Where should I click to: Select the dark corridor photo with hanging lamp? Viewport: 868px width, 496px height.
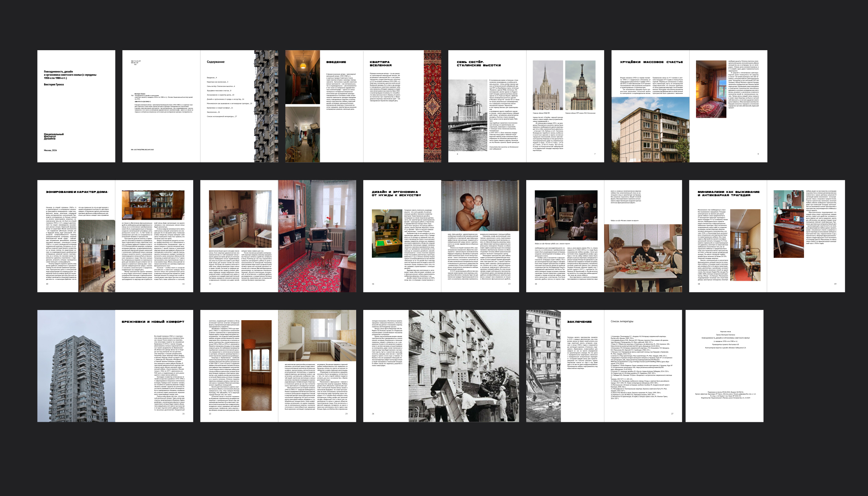tap(302, 77)
